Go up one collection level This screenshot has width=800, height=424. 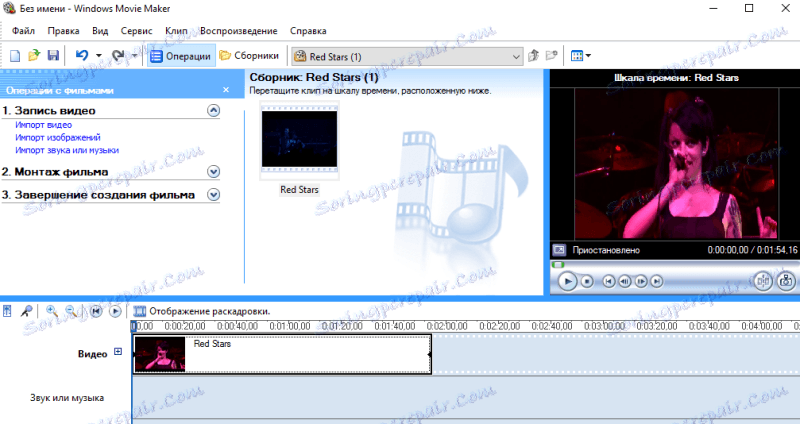coord(533,56)
